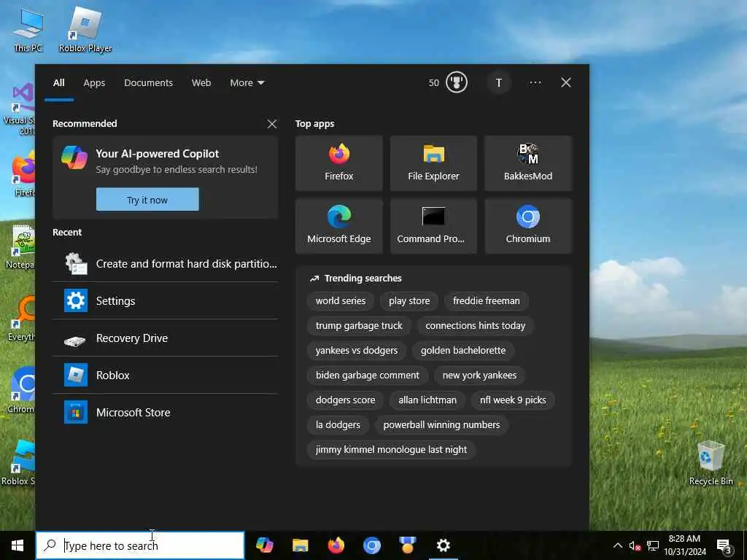The image size is (747, 560).
Task: Open Firefox from the taskbar
Action: (336, 545)
